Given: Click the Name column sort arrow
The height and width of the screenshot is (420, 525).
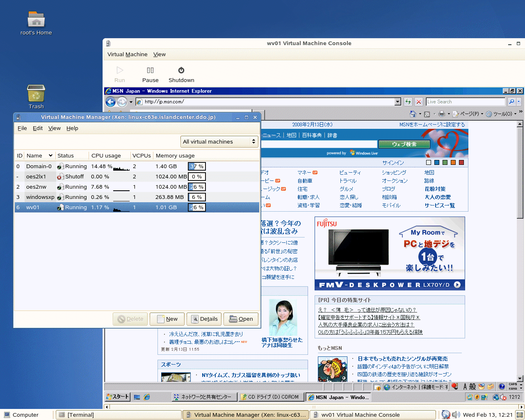Looking at the screenshot, I should pyautogui.click(x=50, y=155).
